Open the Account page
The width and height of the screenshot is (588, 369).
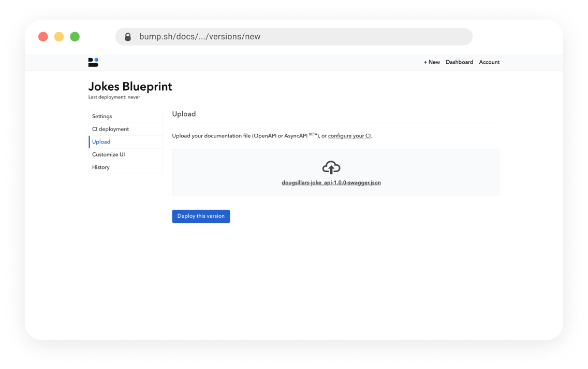[489, 62]
